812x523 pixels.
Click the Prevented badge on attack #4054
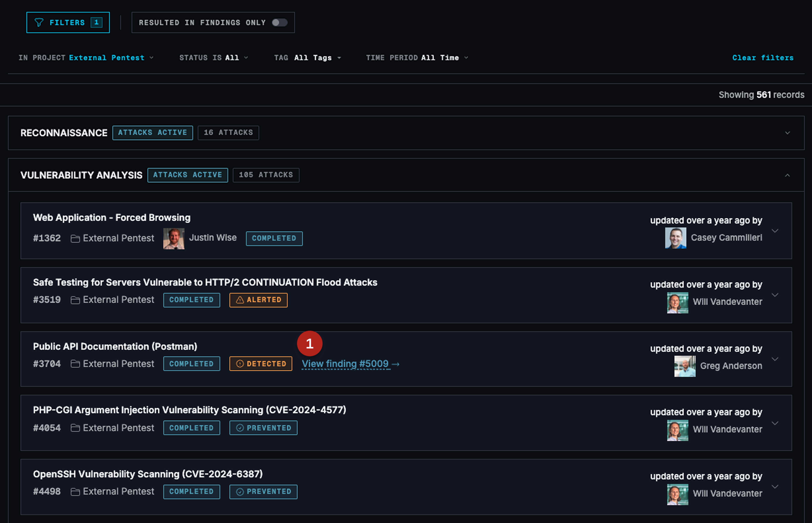pyautogui.click(x=264, y=428)
